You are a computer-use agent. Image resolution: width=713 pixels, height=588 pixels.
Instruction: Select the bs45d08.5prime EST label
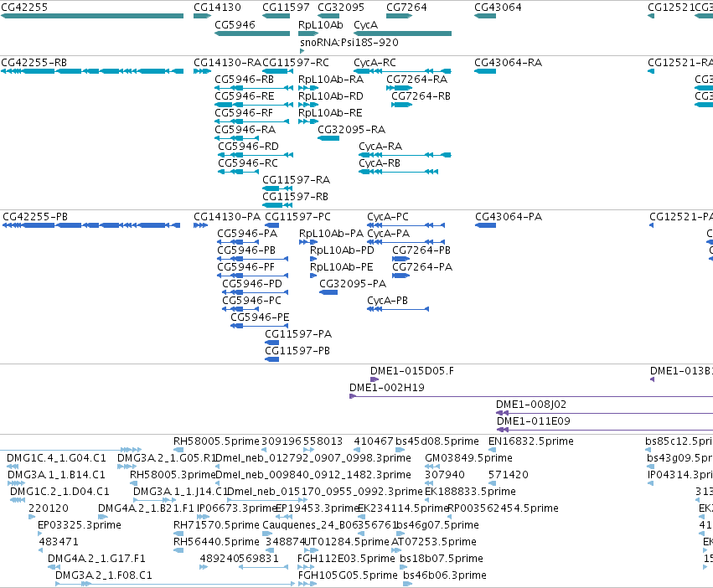[437, 441]
